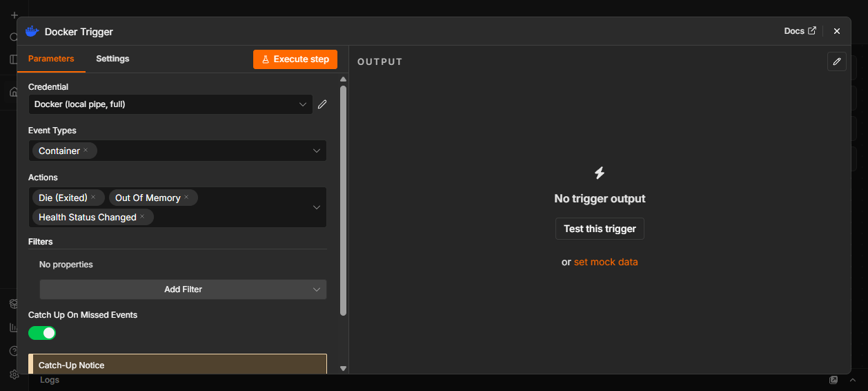Switch to the Settings tab
Screen dimensions: 868x391
tap(112, 59)
